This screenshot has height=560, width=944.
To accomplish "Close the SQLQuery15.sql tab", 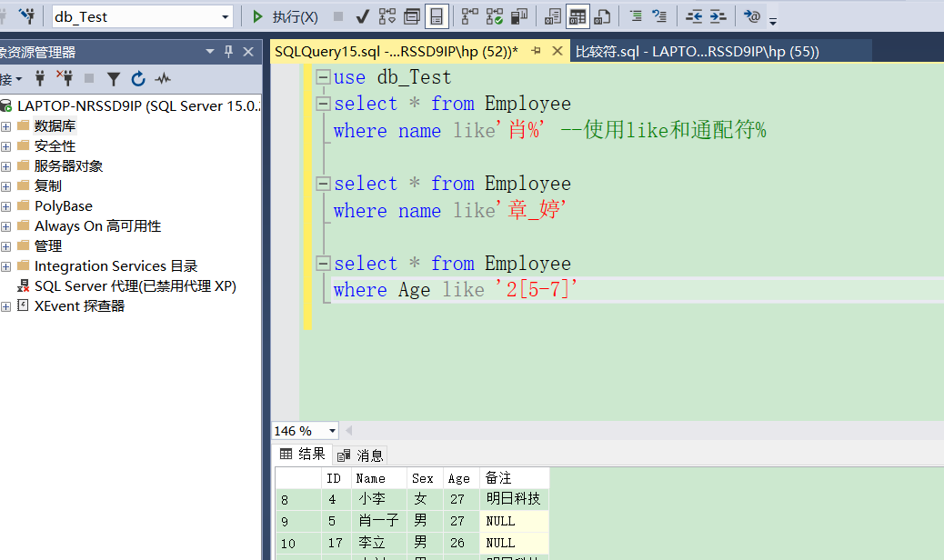I will coord(557,51).
